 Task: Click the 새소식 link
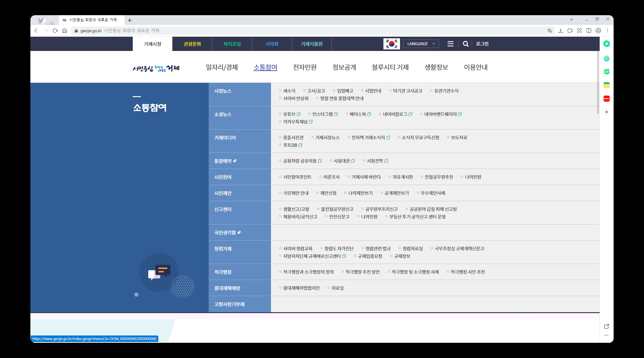point(289,91)
